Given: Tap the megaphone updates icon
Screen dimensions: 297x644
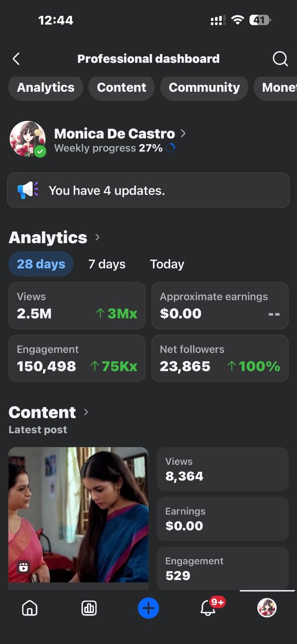Looking at the screenshot, I should point(28,190).
